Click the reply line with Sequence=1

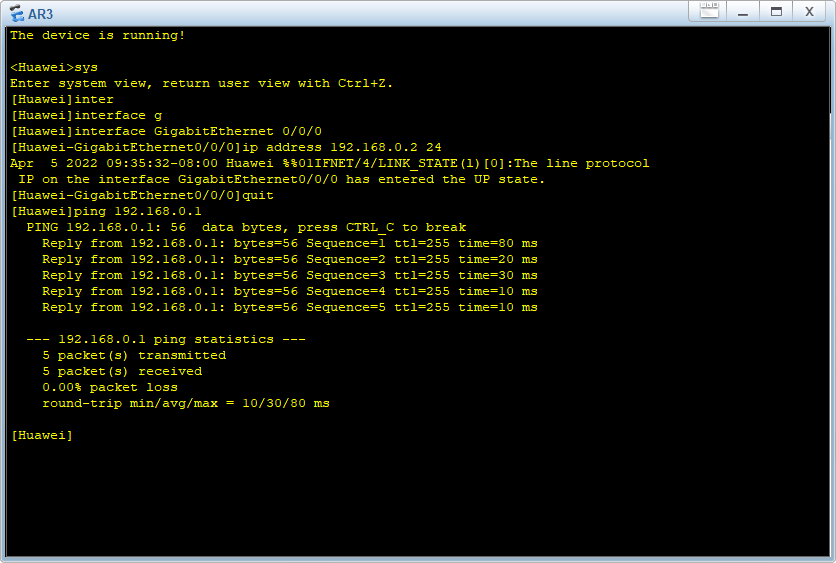[290, 244]
